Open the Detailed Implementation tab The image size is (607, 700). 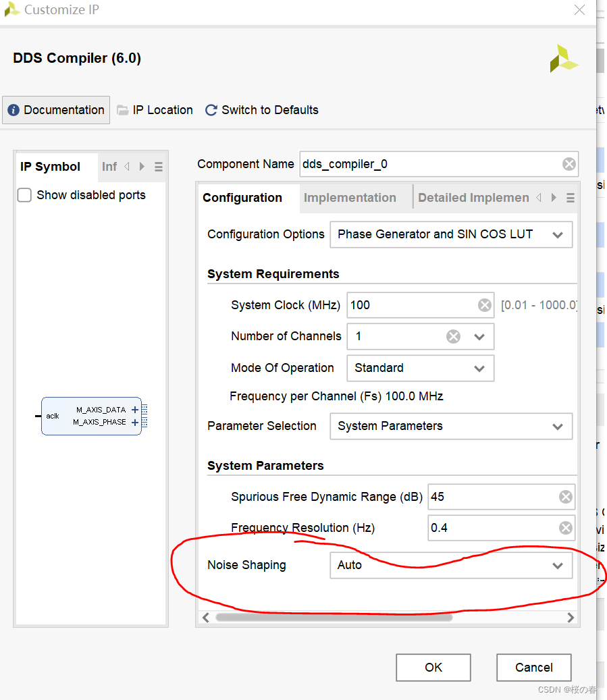[x=473, y=198]
